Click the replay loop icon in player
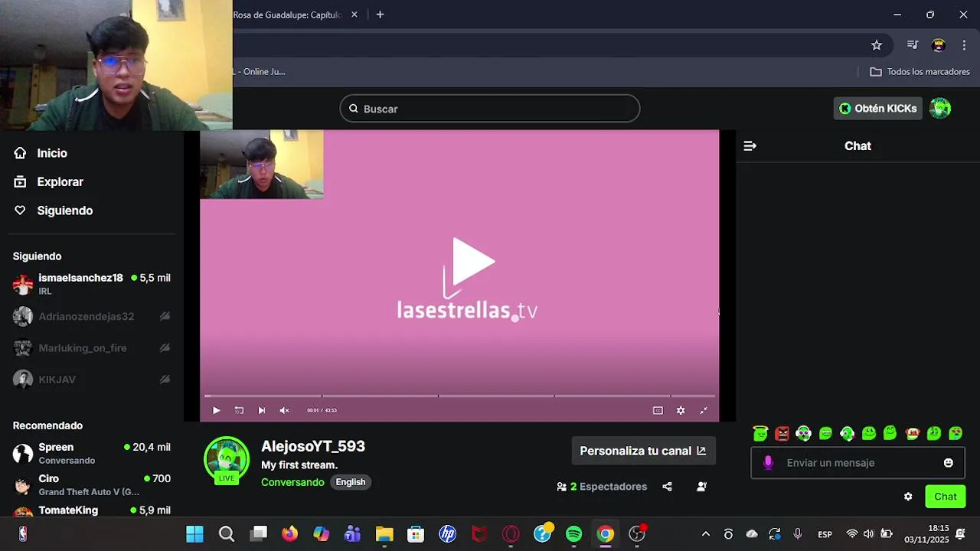This screenshot has height=551, width=980. [x=239, y=410]
